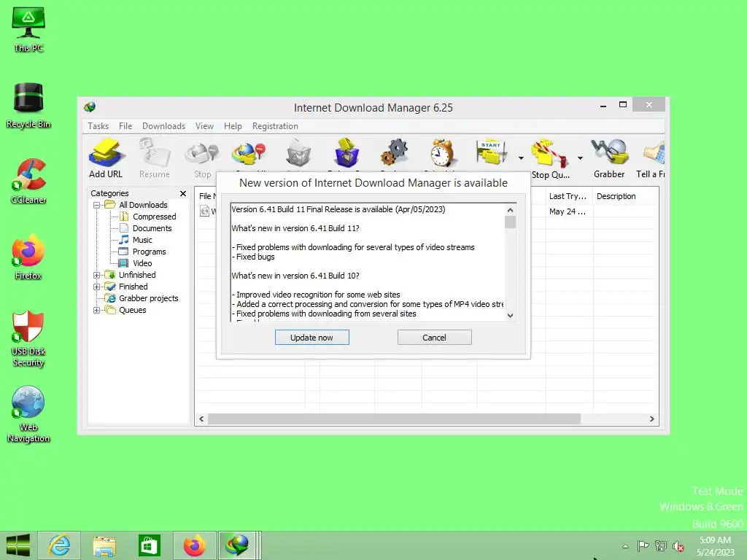Select the CCleaner desktop shortcut

click(28, 182)
